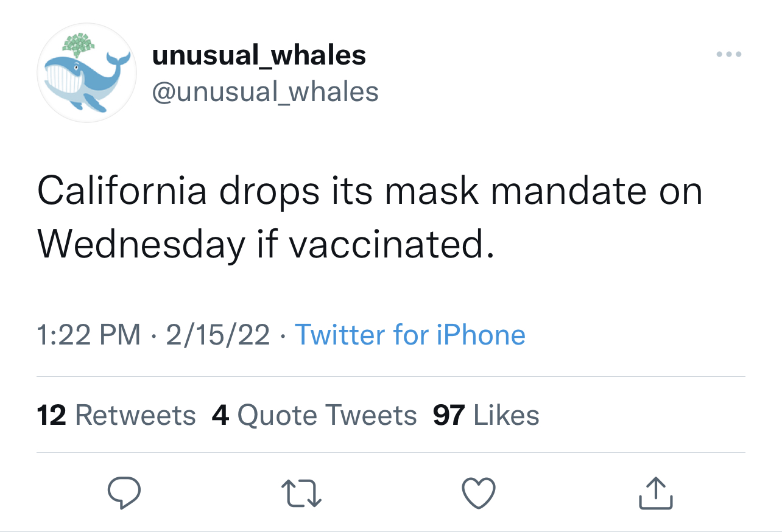Go to the @unusual_whales handle

pyautogui.click(x=265, y=92)
